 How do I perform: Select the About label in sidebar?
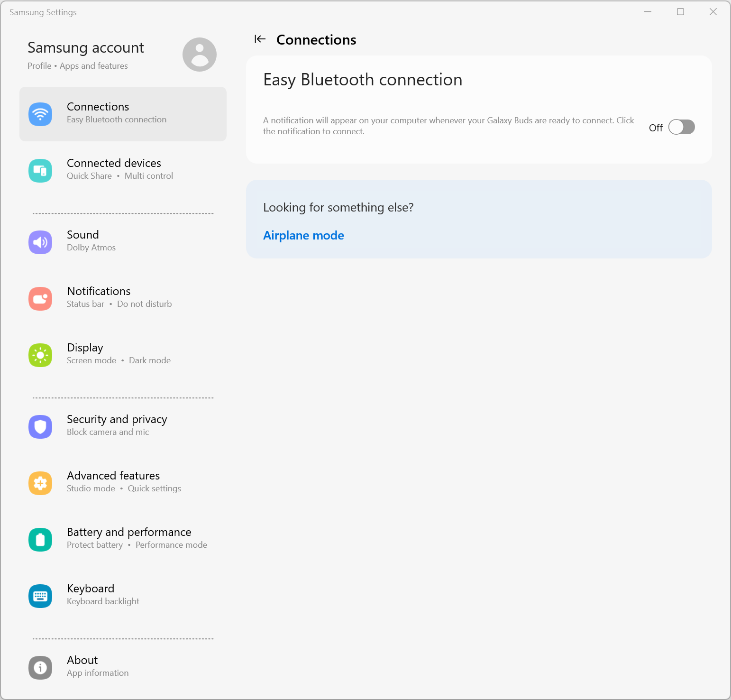coord(82,660)
